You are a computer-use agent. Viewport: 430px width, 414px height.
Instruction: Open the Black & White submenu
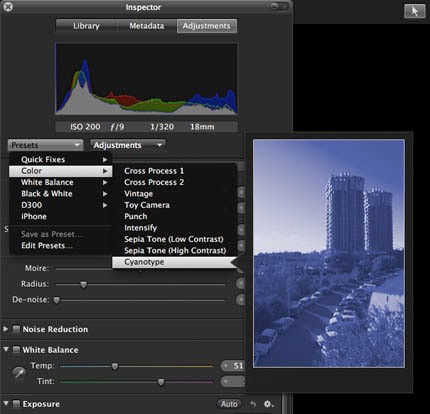60,194
